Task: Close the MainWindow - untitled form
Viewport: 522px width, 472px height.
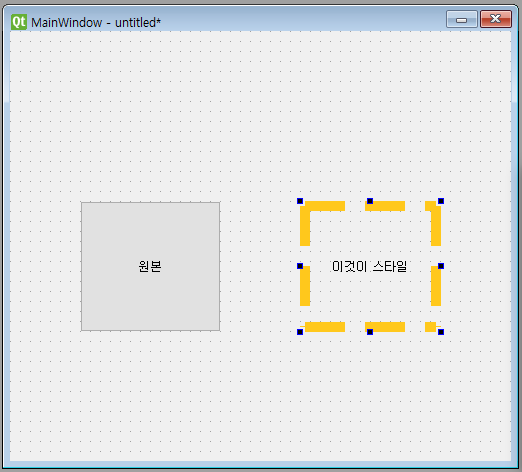Action: 496,19
